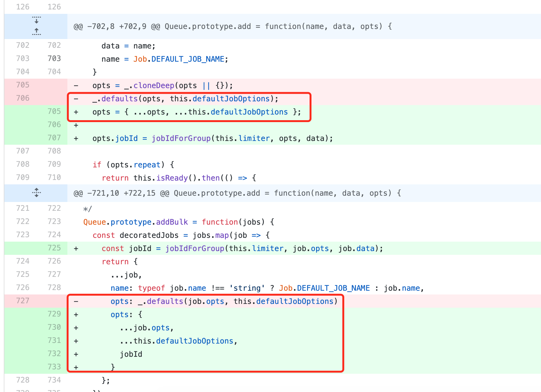Select line number 725 on the added jobId constant
The height and width of the screenshot is (392, 541).
[54, 248]
